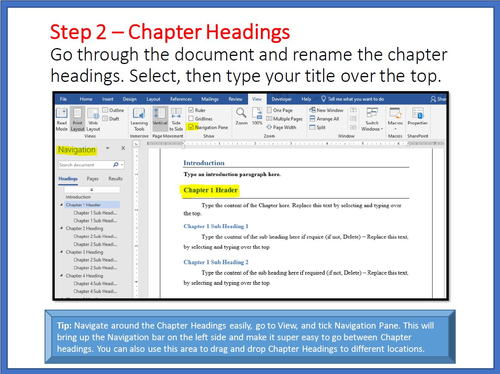
Task: Collapse Chapter 1 Header tree node
Action: point(61,205)
